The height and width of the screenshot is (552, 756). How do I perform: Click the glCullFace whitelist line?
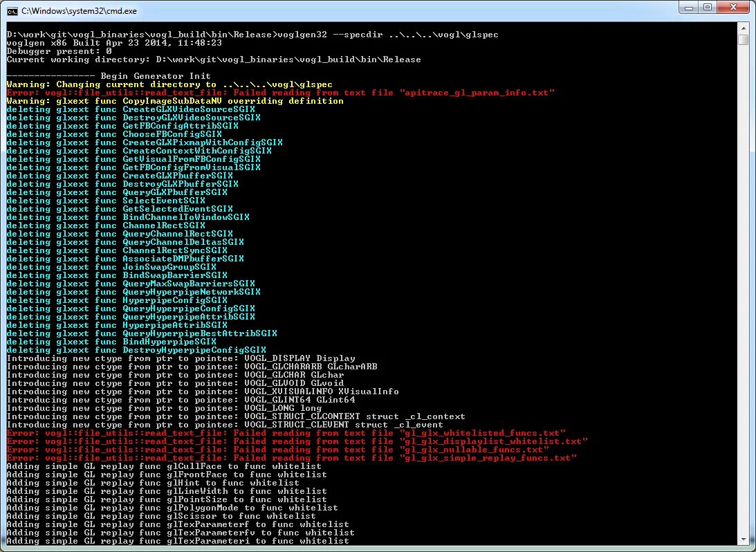tap(164, 466)
